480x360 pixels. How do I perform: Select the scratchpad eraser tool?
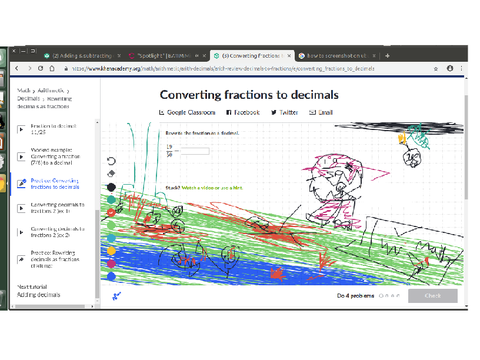111,174
